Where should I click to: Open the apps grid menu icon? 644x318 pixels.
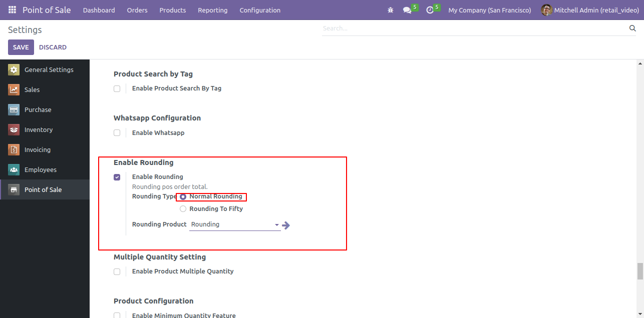tap(12, 10)
